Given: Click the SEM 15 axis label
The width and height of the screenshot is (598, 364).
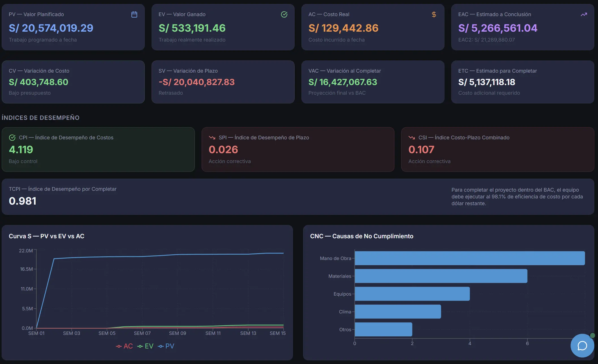Looking at the screenshot, I should [278, 333].
